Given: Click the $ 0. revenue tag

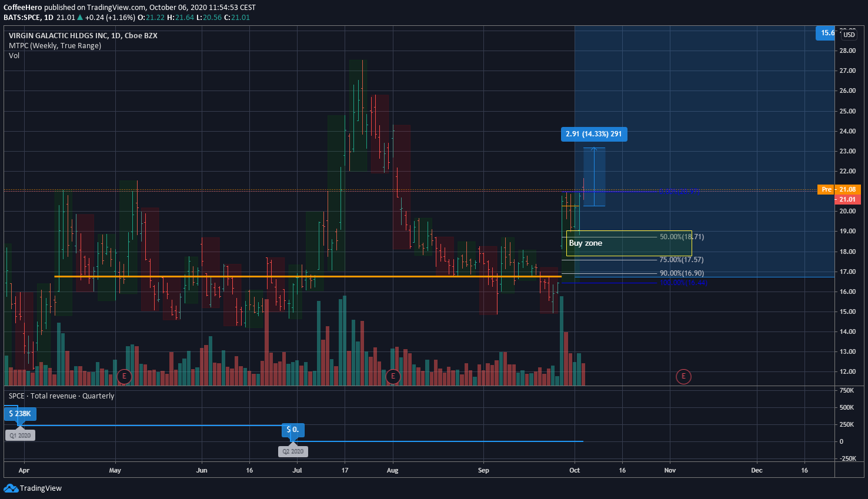Looking at the screenshot, I should tap(293, 430).
